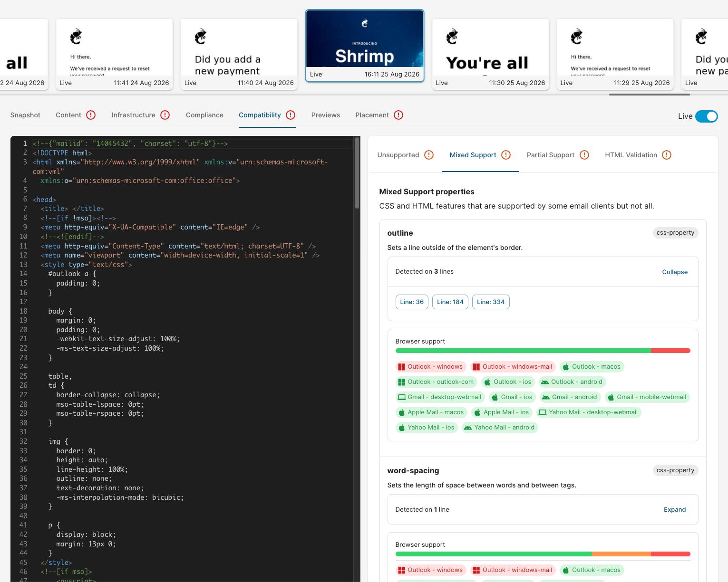728x582 pixels.
Task: Switch to the Compliance tab
Action: point(204,115)
